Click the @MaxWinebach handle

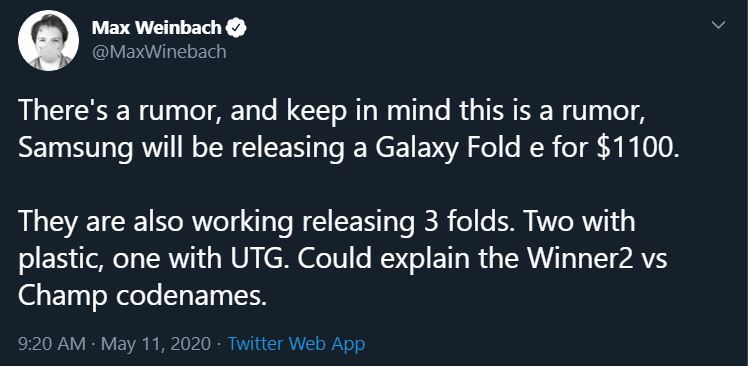(159, 52)
